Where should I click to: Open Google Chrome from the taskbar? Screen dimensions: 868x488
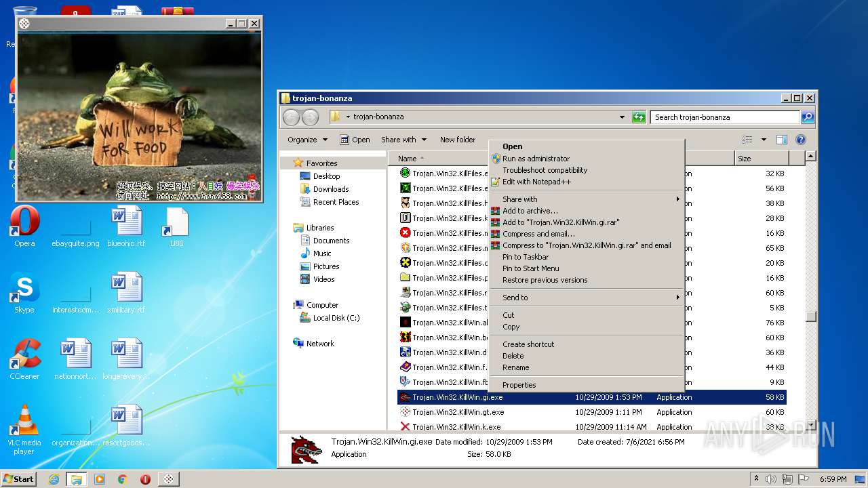(x=122, y=479)
